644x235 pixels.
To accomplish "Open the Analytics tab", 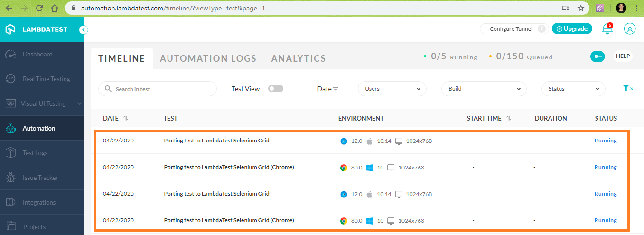I will (x=299, y=58).
